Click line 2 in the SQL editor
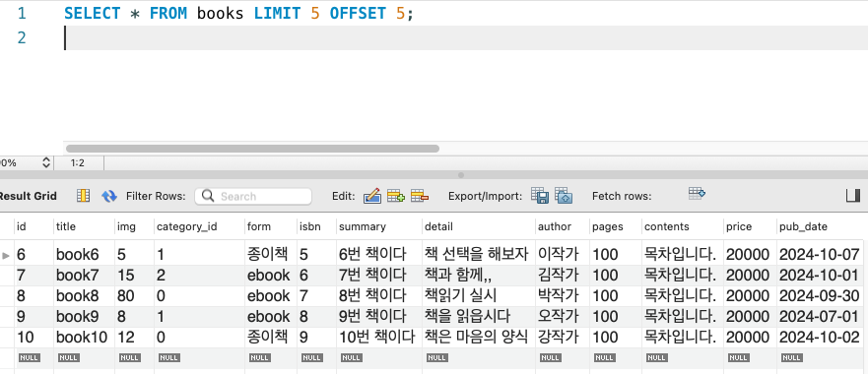868x374 pixels. point(465,37)
